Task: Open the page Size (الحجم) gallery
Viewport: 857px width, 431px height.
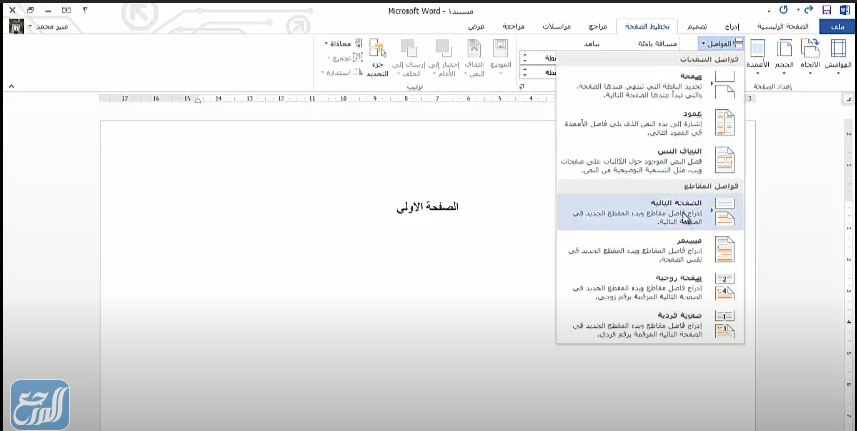Action: tap(784, 57)
